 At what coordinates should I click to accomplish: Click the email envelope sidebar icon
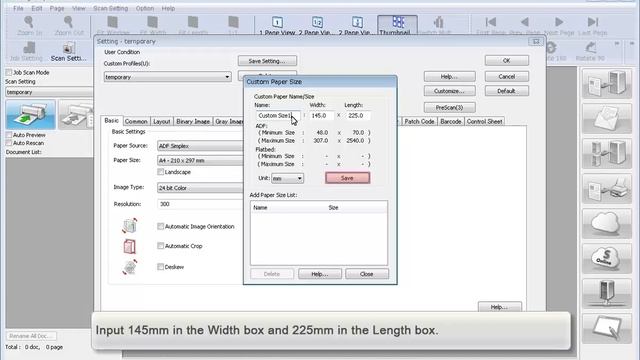[x=607, y=119]
